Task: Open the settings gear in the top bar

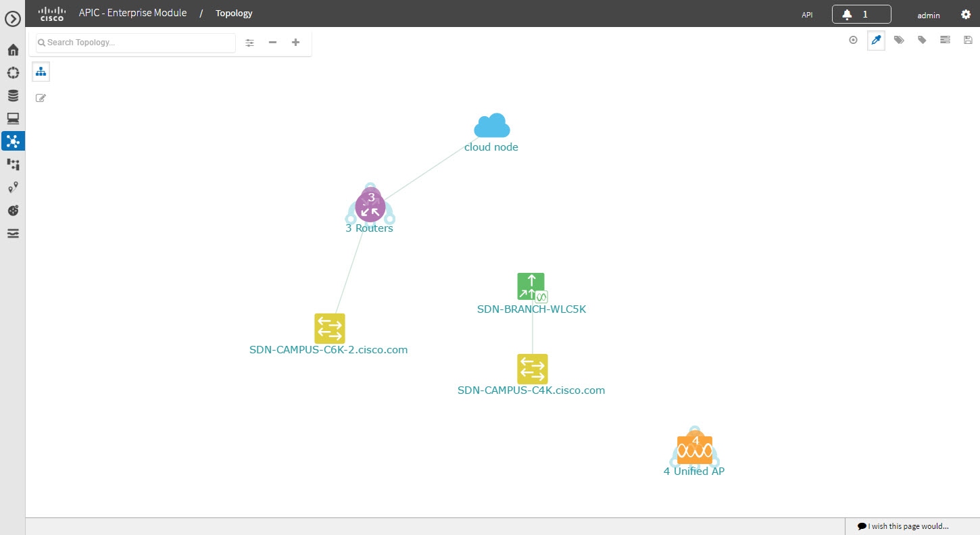Action: 966,14
